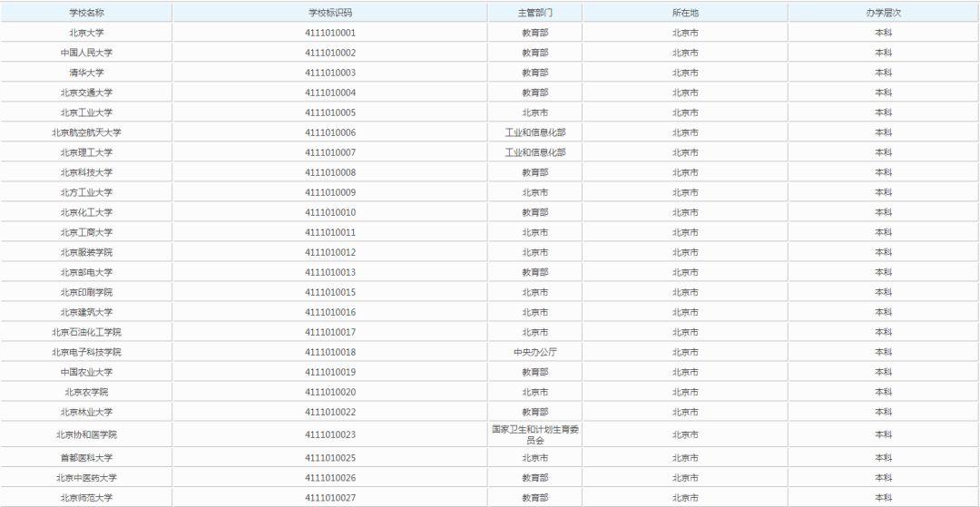This screenshot has width=980, height=507.
Task: Click the 北京农学院 name cell
Action: click(x=86, y=392)
